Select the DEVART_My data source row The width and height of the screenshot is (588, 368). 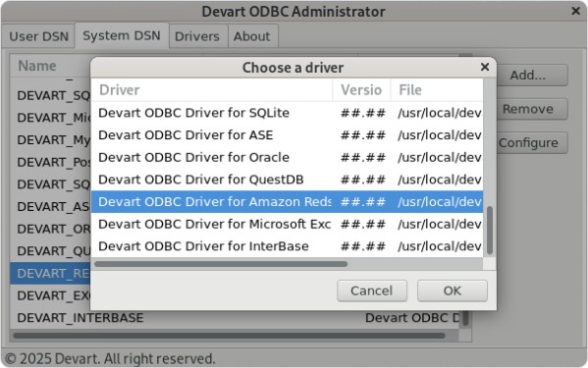pos(51,139)
